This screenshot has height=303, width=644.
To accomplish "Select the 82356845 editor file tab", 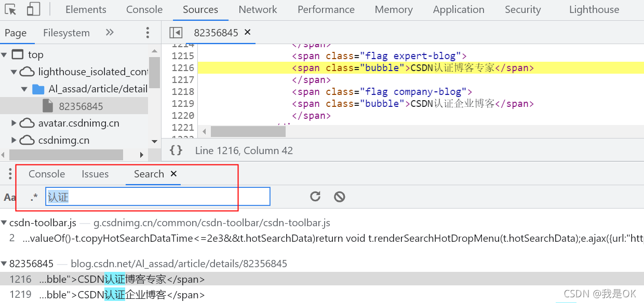I will (x=216, y=33).
